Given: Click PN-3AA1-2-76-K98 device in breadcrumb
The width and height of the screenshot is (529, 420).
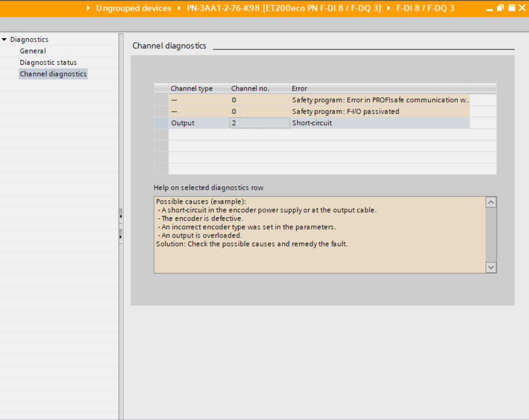Looking at the screenshot, I should pos(284,8).
